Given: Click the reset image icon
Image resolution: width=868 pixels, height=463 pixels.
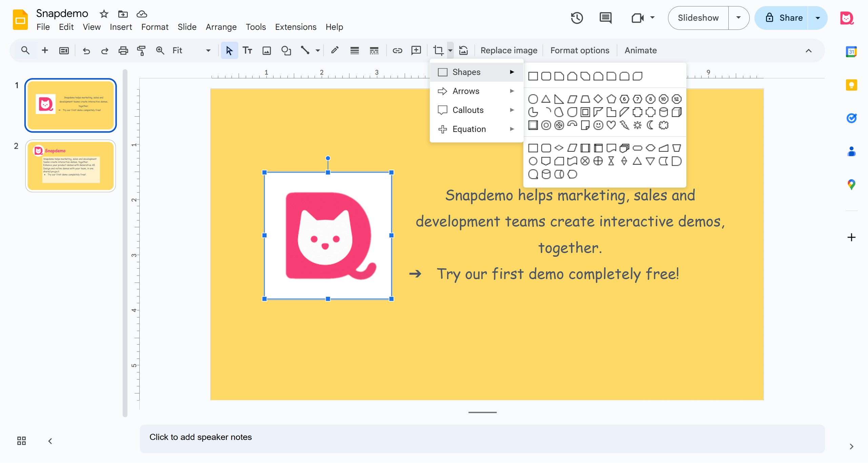Looking at the screenshot, I should [463, 51].
